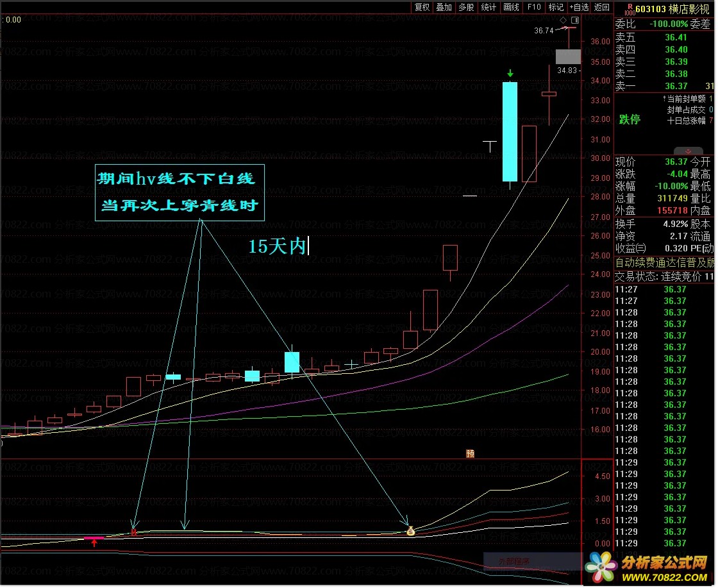
Task: Click the 34.83 price label
Action: coord(567,71)
